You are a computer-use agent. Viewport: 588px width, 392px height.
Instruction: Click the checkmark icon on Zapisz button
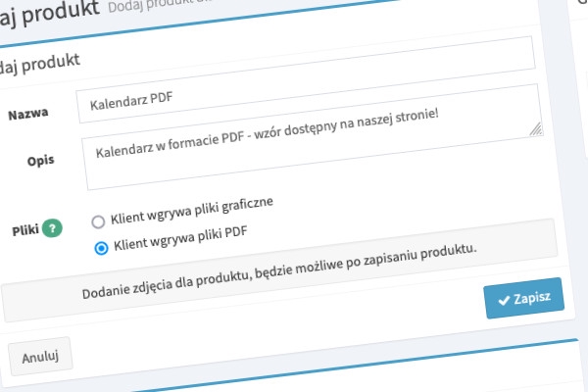pos(503,298)
